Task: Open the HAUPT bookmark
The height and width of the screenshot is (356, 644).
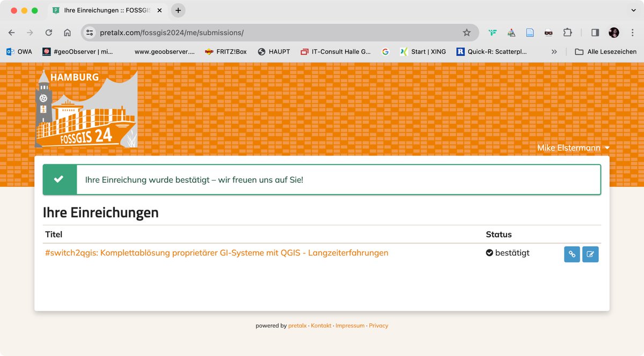Action: point(274,52)
